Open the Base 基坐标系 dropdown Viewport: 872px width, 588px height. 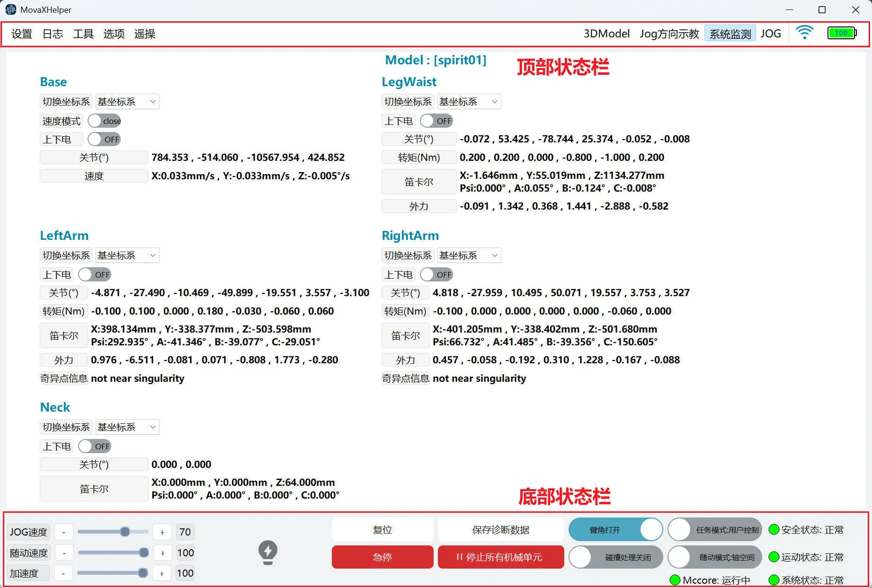(127, 101)
